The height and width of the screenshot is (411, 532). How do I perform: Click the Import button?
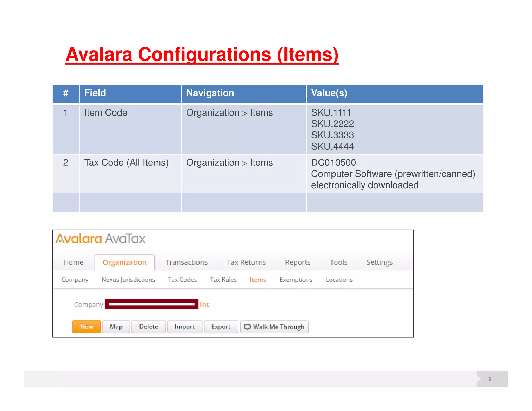pos(185,327)
